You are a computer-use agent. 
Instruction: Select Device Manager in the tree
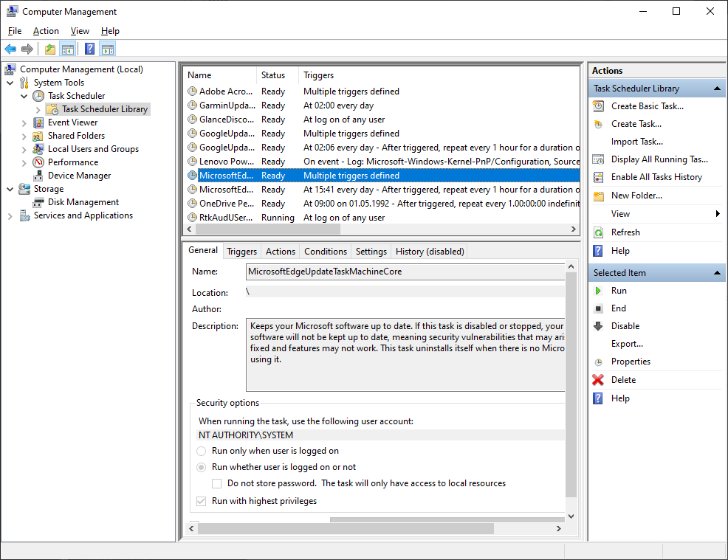point(79,176)
